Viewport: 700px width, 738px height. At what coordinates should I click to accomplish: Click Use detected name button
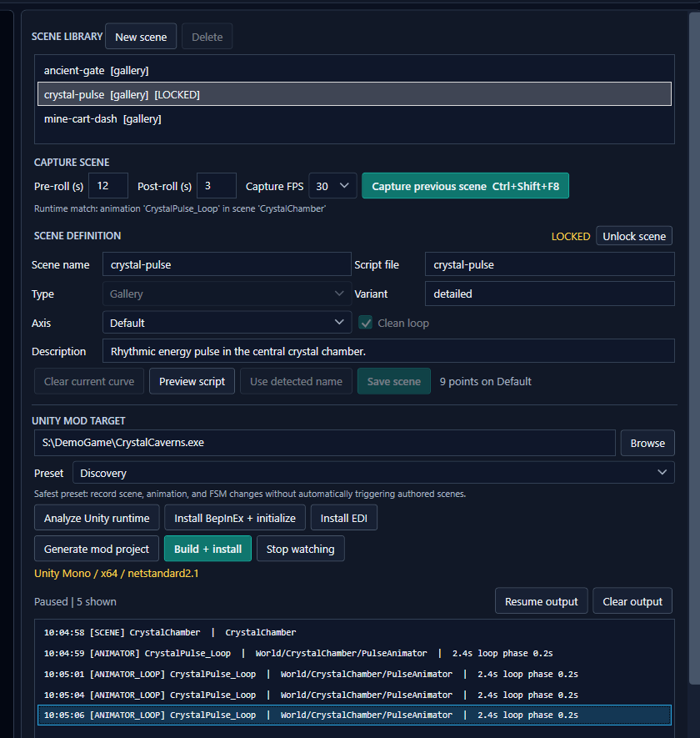pos(296,381)
